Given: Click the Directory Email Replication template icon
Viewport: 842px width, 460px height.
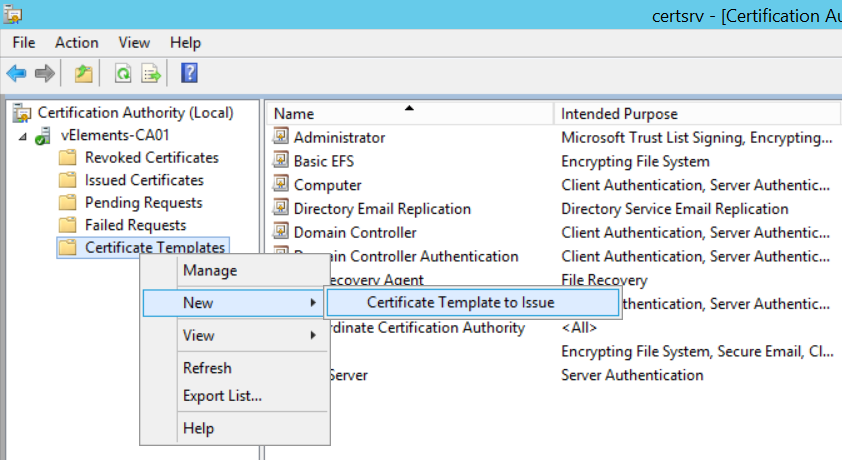Looking at the screenshot, I should pos(280,207).
